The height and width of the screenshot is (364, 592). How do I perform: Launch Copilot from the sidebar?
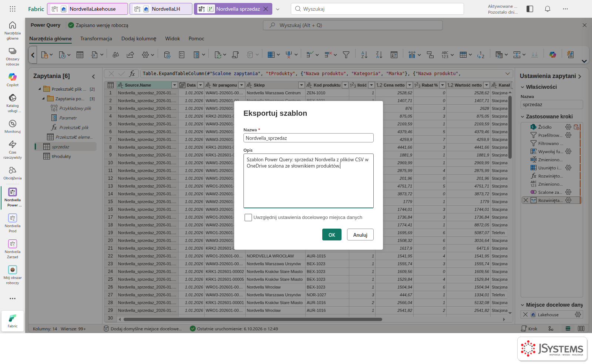point(12,80)
